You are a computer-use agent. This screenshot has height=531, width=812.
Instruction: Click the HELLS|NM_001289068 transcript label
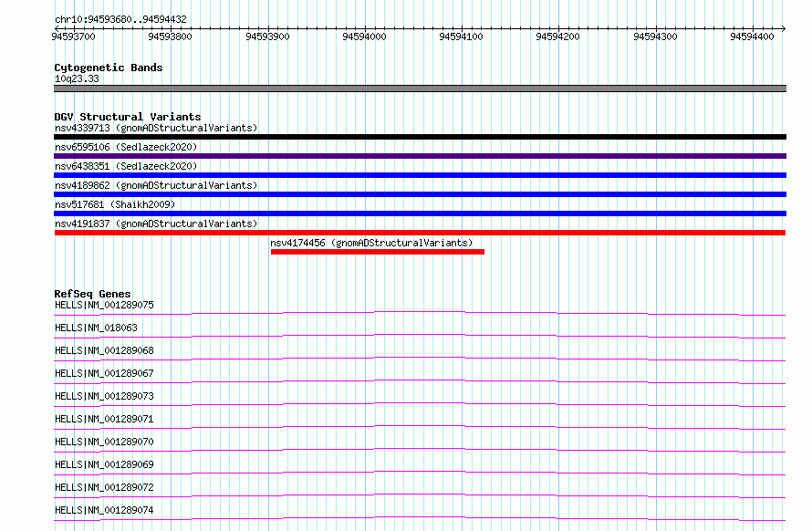pos(104,350)
